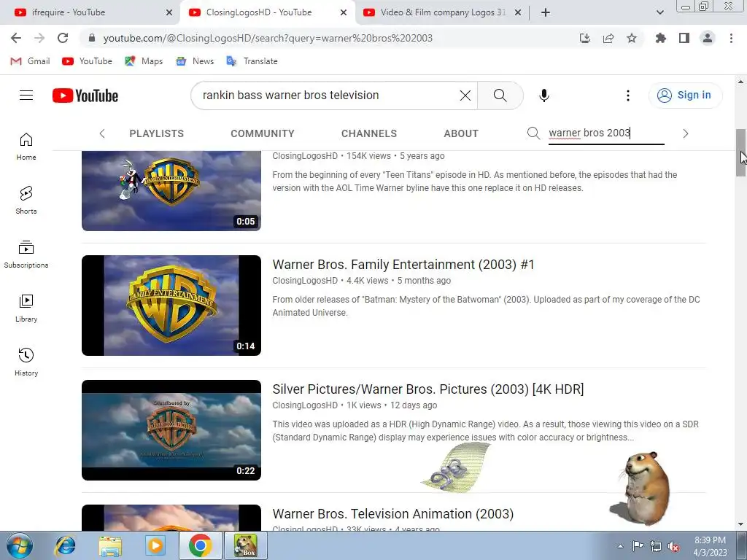Open a new browser tab

tap(546, 12)
